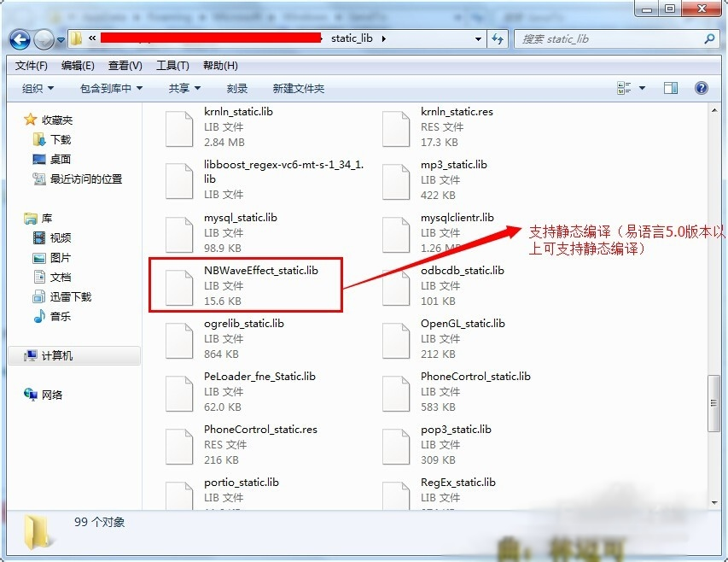This screenshot has height=562, width=728.
Task: Click the static_lib breadcrumb segment
Action: 352,38
